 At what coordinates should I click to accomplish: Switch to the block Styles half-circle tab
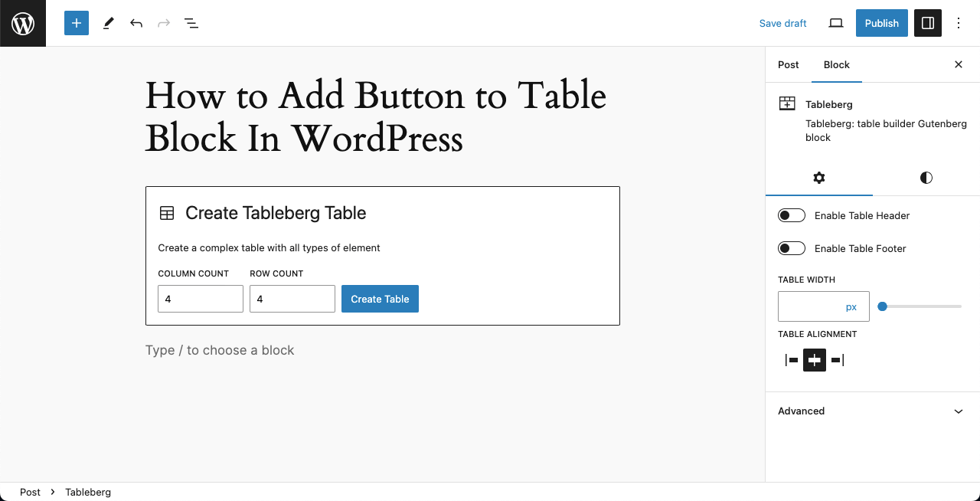click(926, 178)
